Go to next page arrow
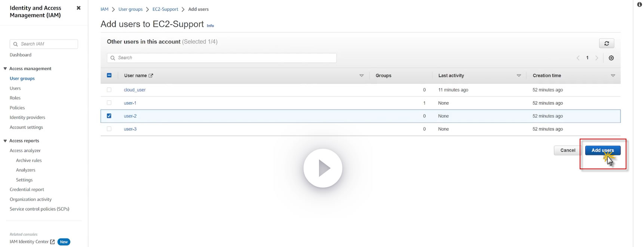 pyautogui.click(x=597, y=58)
